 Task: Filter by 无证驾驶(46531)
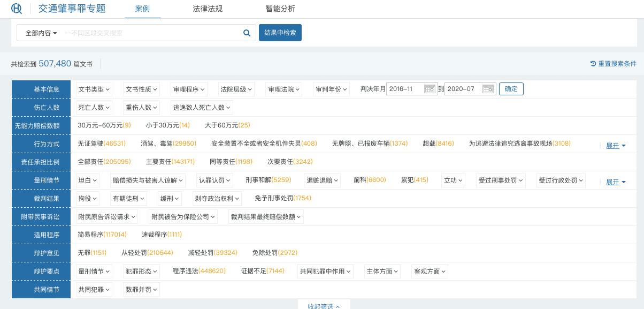(102, 144)
